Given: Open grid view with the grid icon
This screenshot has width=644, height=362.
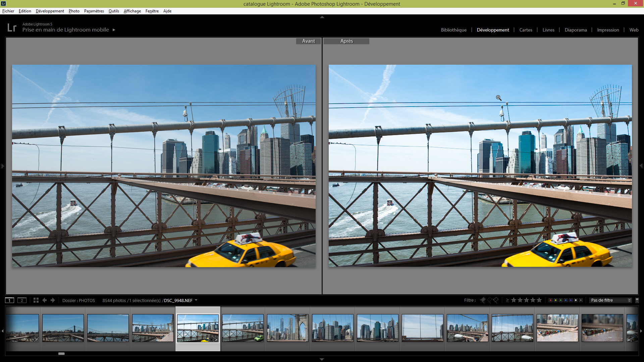Looking at the screenshot, I should [x=36, y=300].
